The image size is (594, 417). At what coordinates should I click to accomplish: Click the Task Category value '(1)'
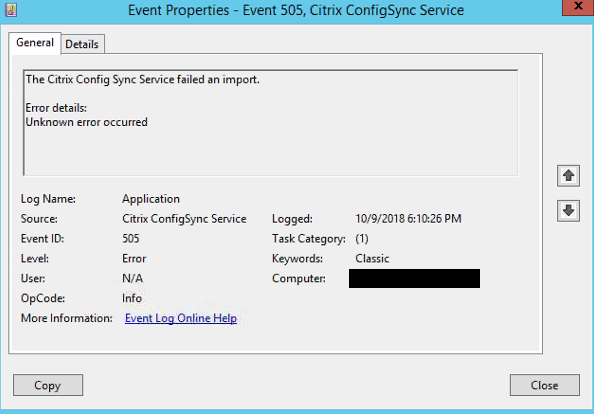point(362,239)
